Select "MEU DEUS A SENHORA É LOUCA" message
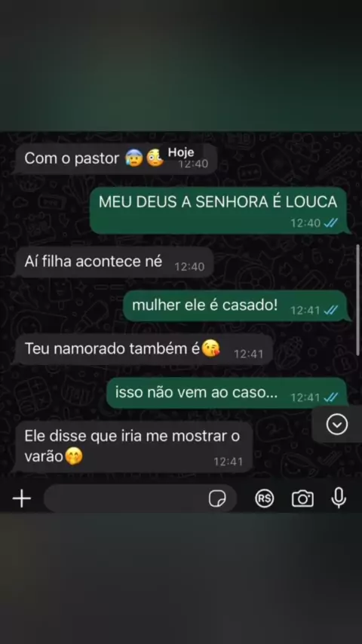Viewport: 362px width, 644px height. pos(219,210)
